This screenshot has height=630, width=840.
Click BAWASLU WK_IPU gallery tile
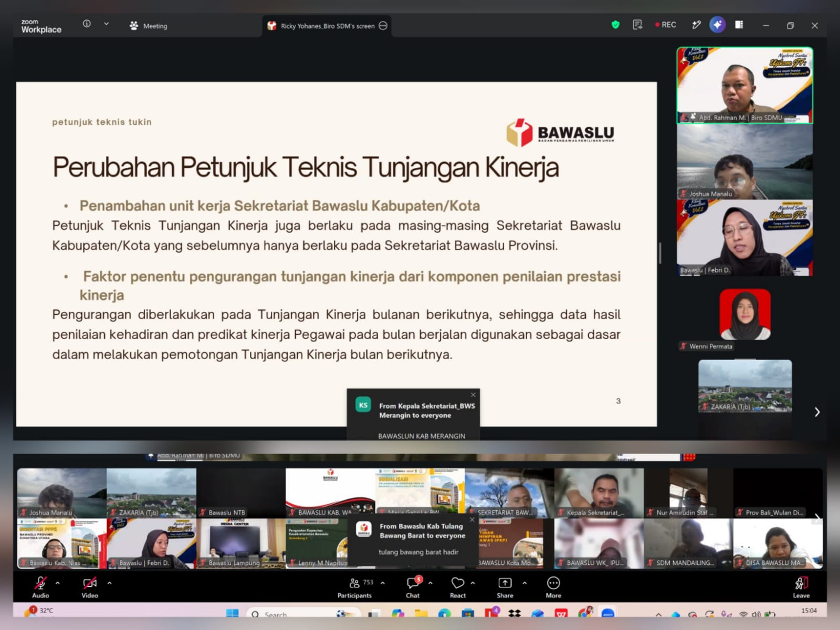[x=598, y=543]
